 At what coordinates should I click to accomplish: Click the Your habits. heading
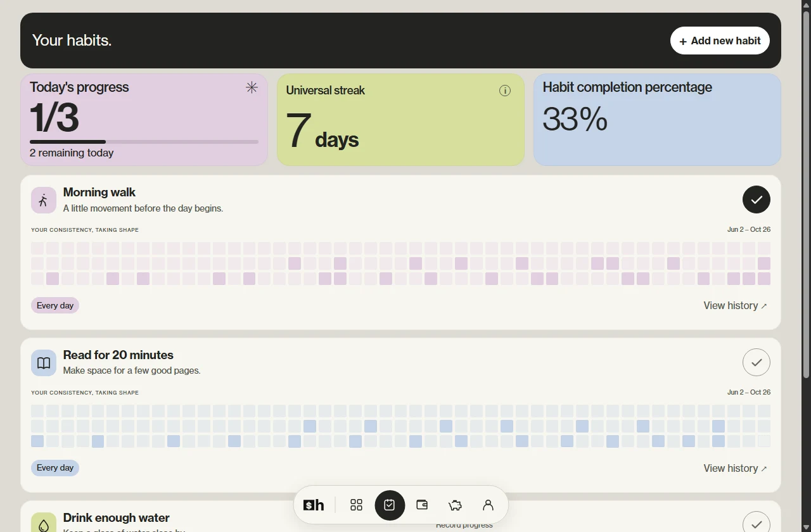click(72, 41)
